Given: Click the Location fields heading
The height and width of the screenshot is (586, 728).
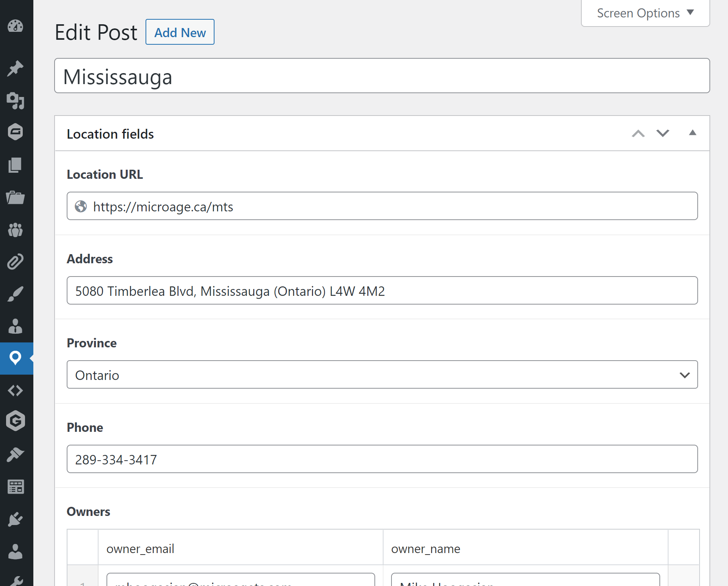Looking at the screenshot, I should 110,134.
